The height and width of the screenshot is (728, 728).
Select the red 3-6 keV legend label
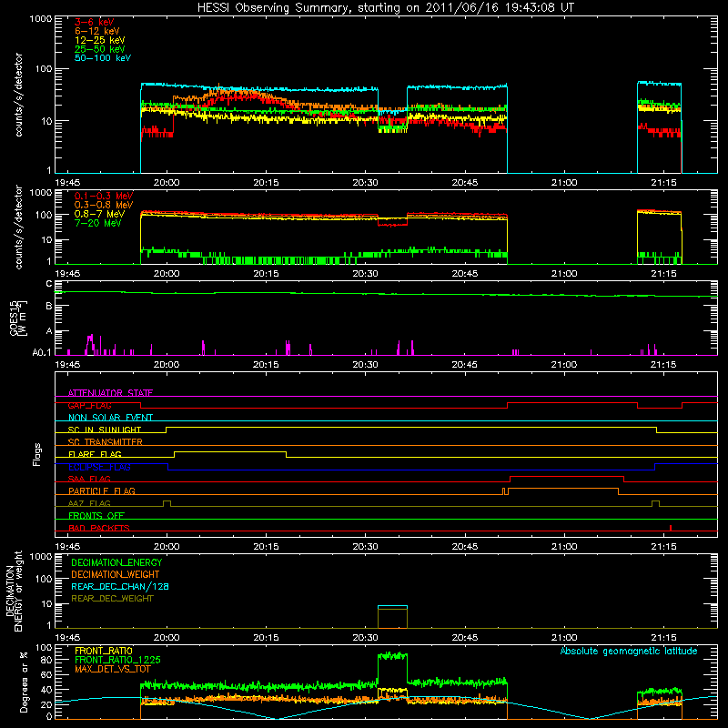point(95,22)
